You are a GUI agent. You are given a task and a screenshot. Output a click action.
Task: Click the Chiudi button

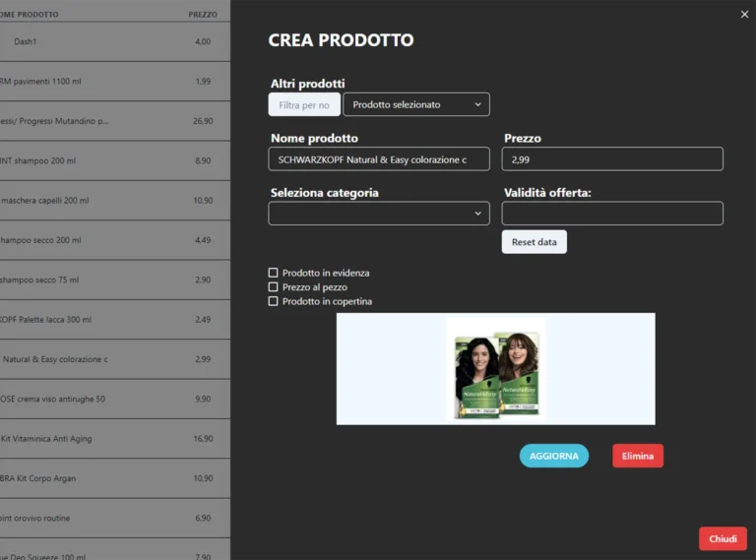tap(723, 538)
